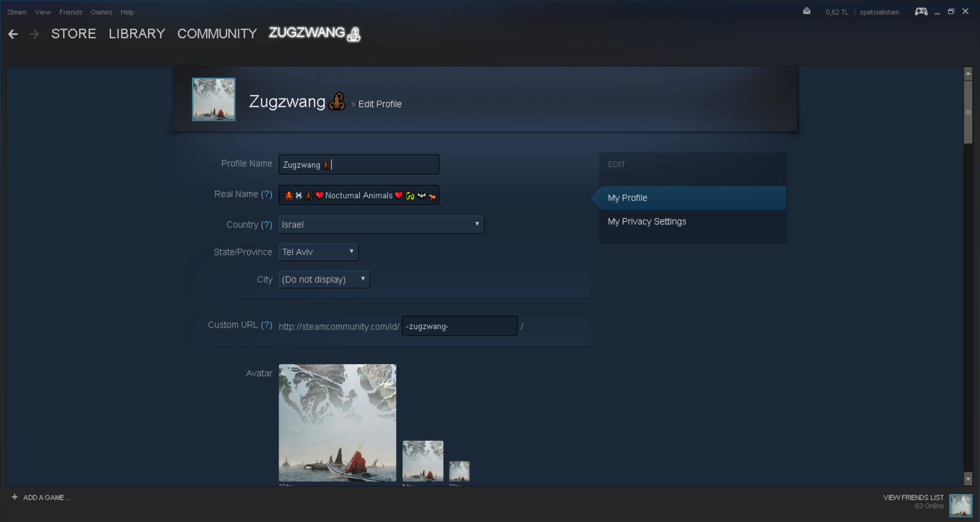Select the medium avatar preview
The height and width of the screenshot is (522, 980).
click(423, 461)
